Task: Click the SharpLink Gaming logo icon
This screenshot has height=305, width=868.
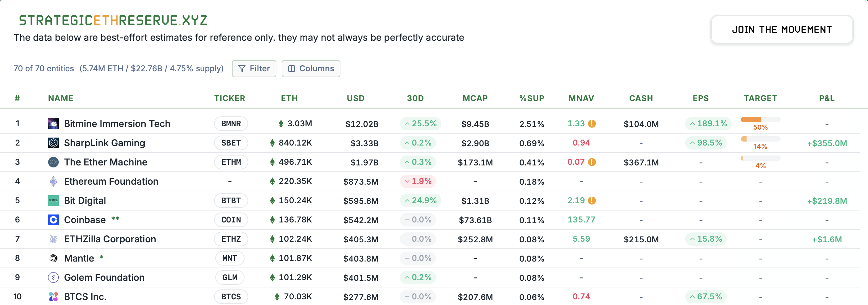Action: point(53,143)
